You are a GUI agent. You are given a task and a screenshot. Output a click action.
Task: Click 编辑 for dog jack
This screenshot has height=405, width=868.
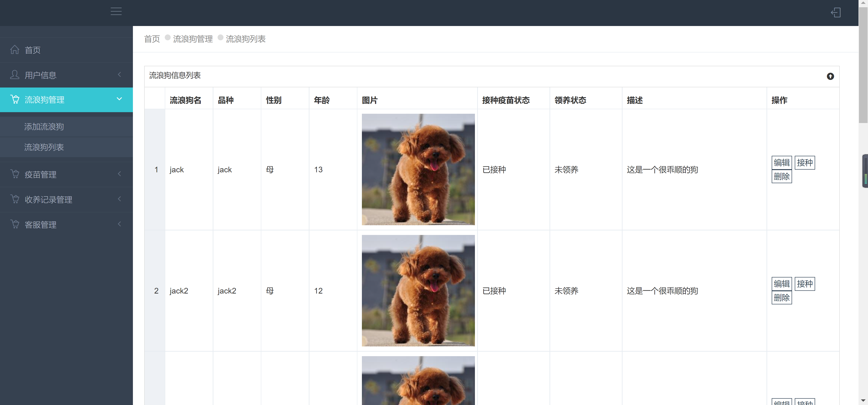coord(782,163)
